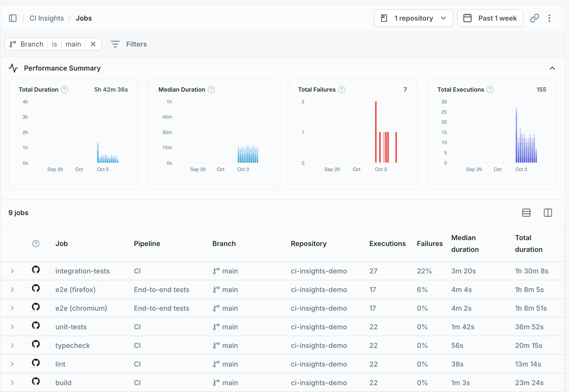Click the 5h 42m 36s total duration value
Screen dimensions: 569x392
pos(111,90)
